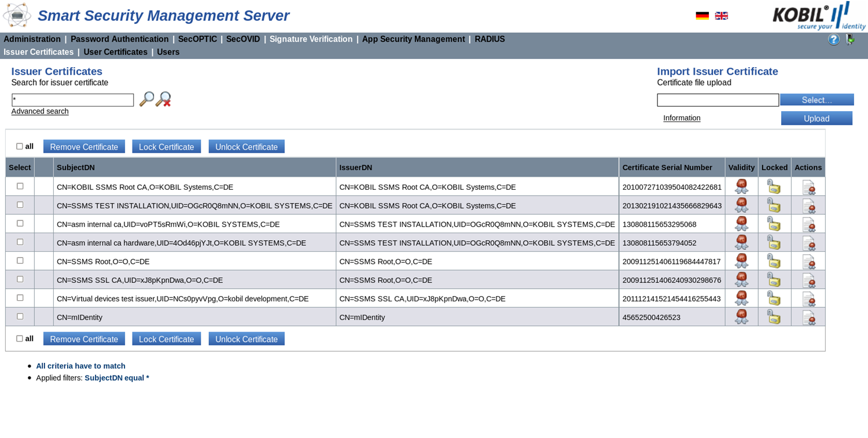Select checkbox for SSMS SSL CA row
The width and height of the screenshot is (868, 438).
pos(20,279)
